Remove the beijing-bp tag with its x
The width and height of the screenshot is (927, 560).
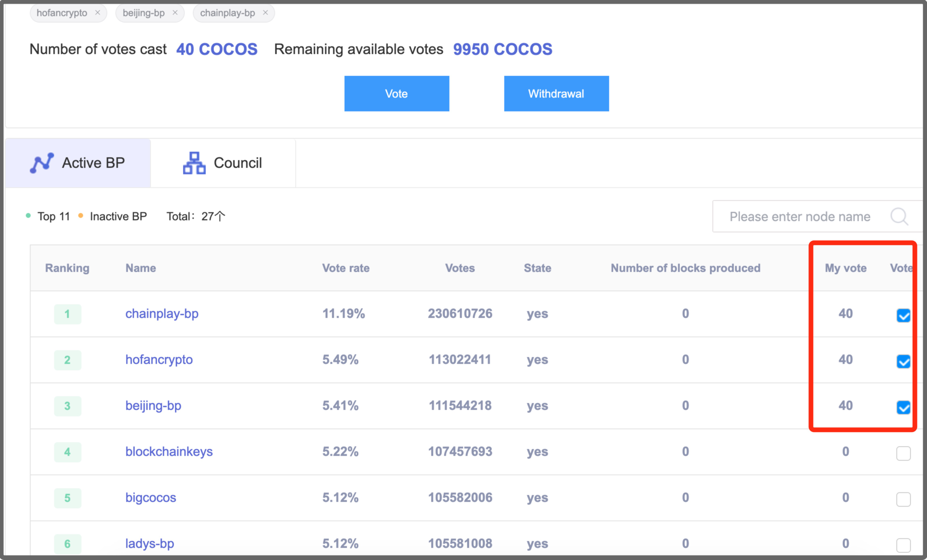pyautogui.click(x=175, y=13)
